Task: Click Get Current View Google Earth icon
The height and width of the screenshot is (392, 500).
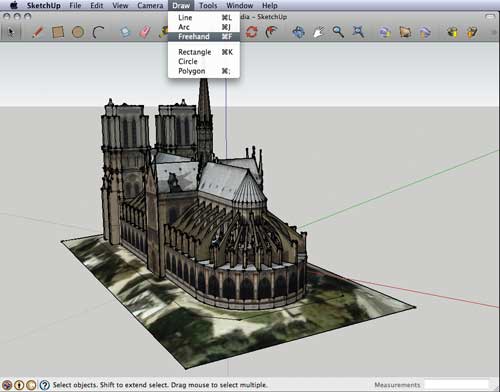Action: (385, 32)
